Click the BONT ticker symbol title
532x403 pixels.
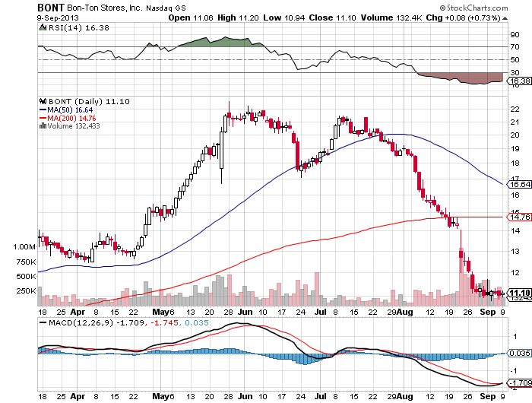point(51,8)
